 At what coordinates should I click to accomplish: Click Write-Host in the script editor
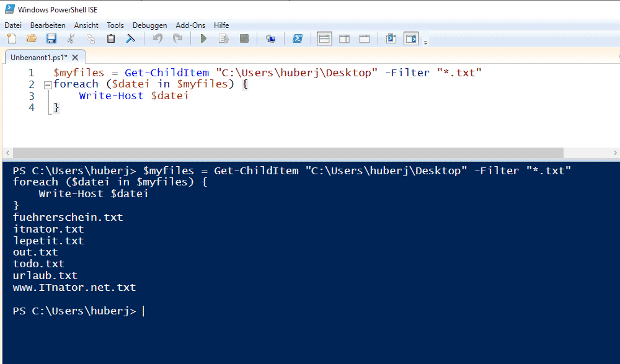pyautogui.click(x=111, y=95)
